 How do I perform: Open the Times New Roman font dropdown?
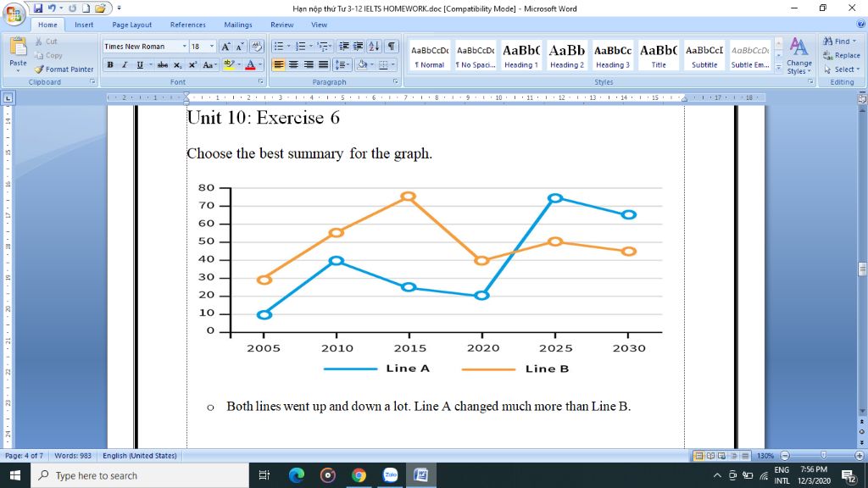point(184,47)
